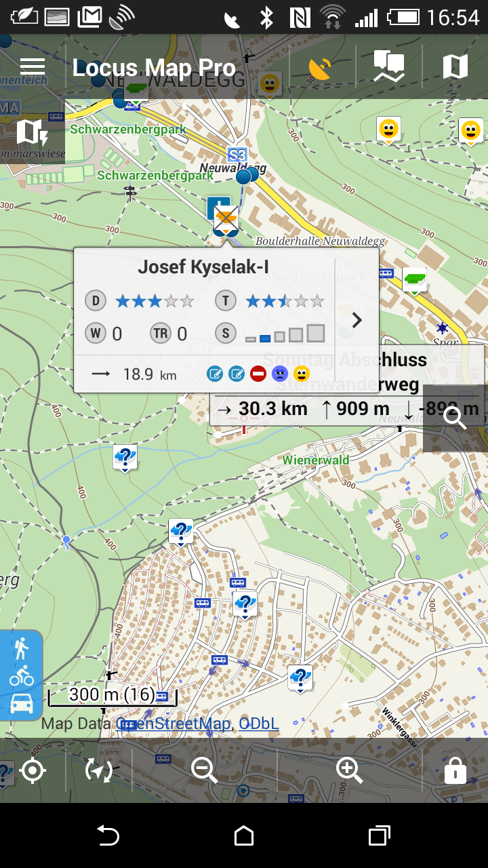Open the hamburger main menu

33,66
